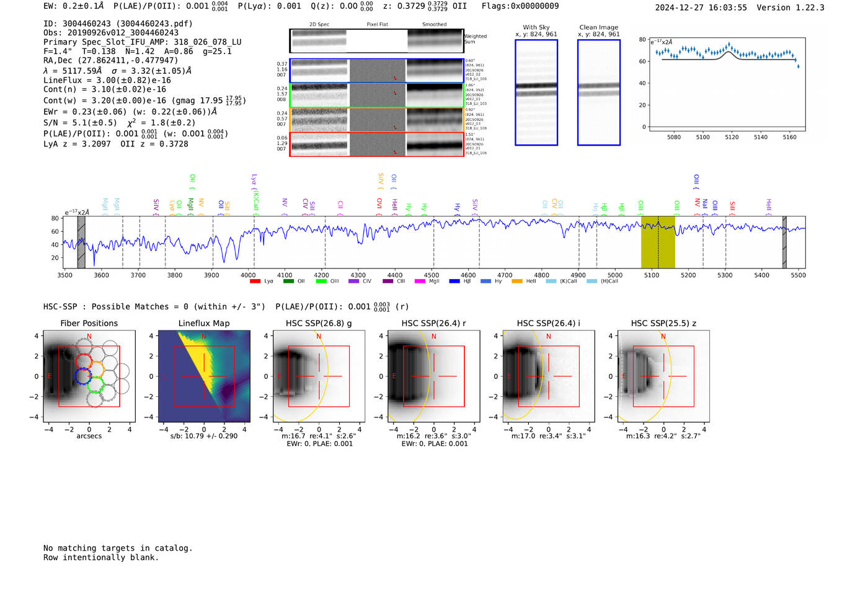Click the 'S/N = 5.1(±0.5)' text
Viewport: 868px width, 591px height.
(80, 123)
